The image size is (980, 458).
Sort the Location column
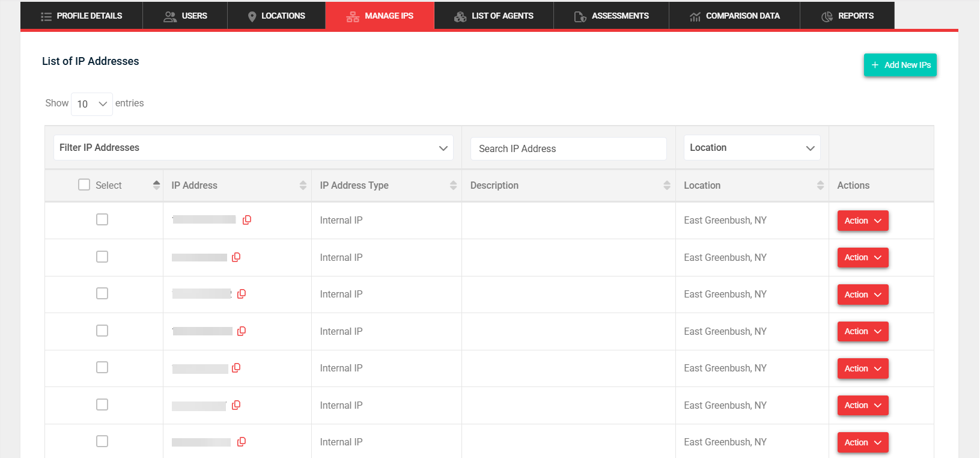click(820, 185)
